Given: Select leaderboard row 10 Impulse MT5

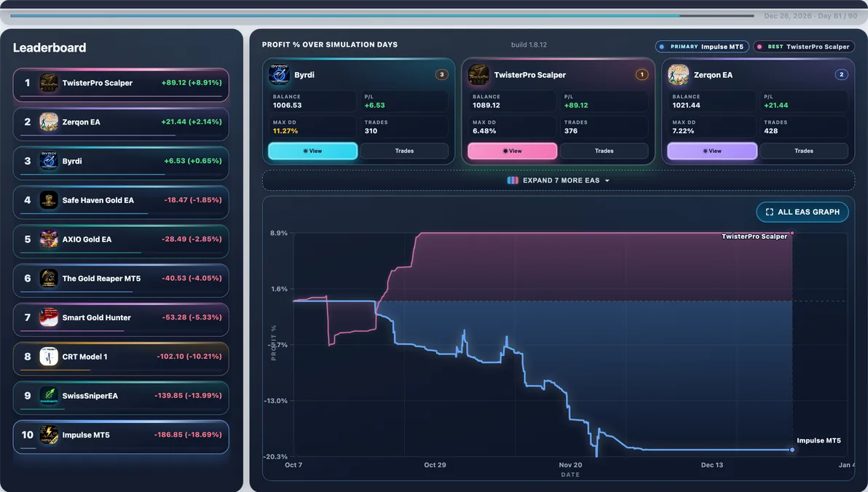Looking at the screenshot, I should click(x=121, y=437).
